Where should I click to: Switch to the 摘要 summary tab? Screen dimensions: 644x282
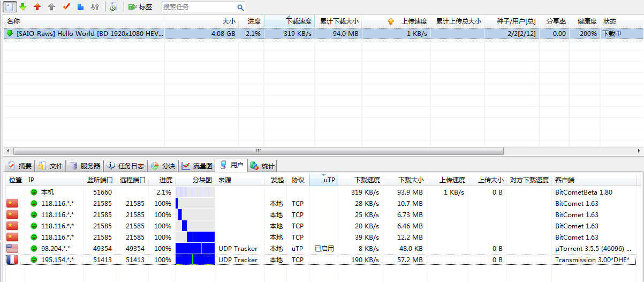pos(20,166)
